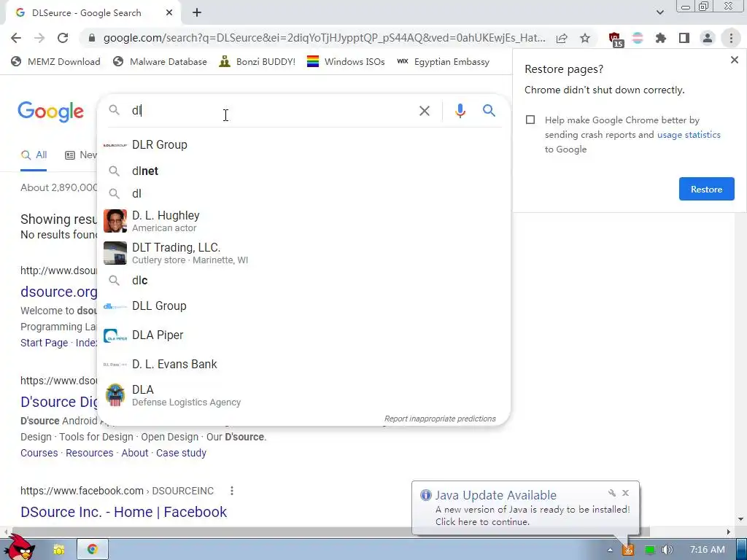The height and width of the screenshot is (560, 747).
Task: Select DLT Trading, LLC. suggestion
Action: [303, 253]
